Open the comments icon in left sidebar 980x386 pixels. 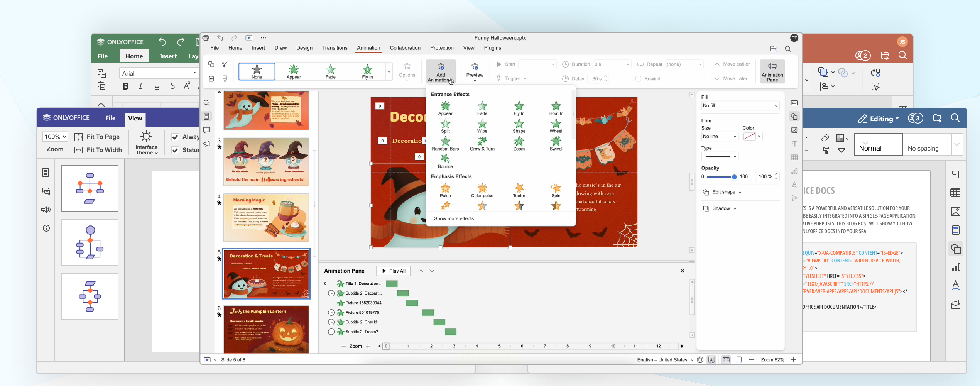[206, 130]
